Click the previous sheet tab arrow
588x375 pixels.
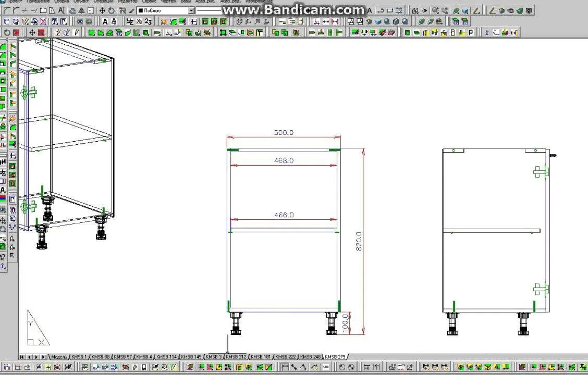pos(29,357)
